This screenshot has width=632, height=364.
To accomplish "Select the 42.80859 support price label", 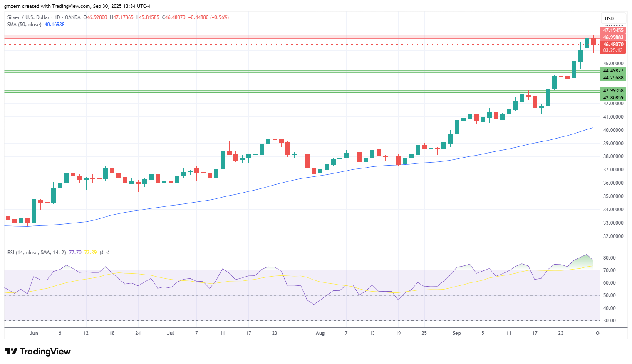I will point(613,98).
